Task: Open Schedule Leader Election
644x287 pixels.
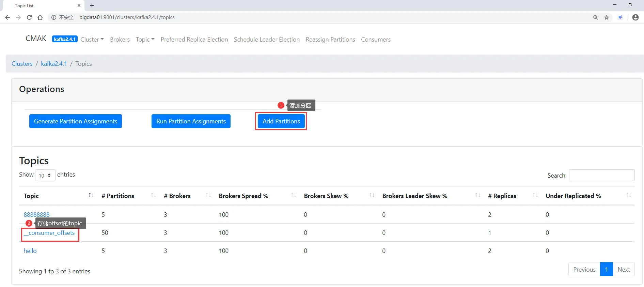Action: pos(267,40)
